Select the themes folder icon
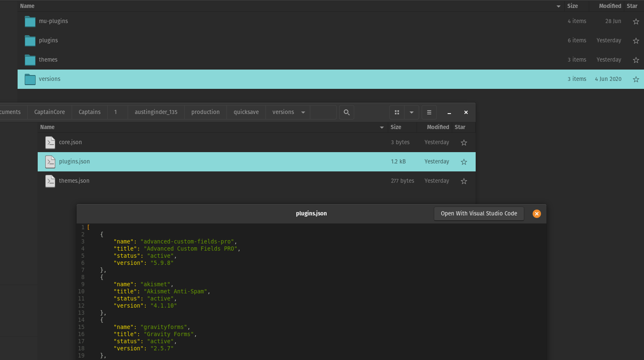This screenshot has width=644, height=360. [30, 60]
